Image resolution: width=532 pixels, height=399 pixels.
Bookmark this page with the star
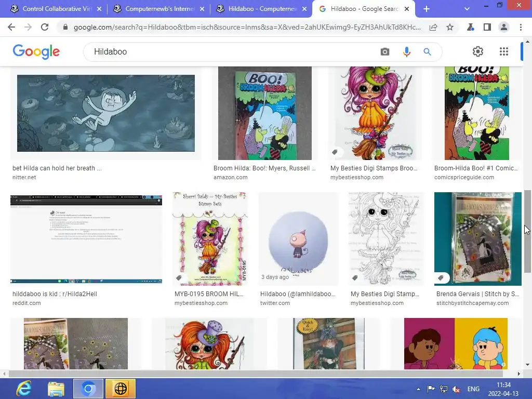coord(450,27)
